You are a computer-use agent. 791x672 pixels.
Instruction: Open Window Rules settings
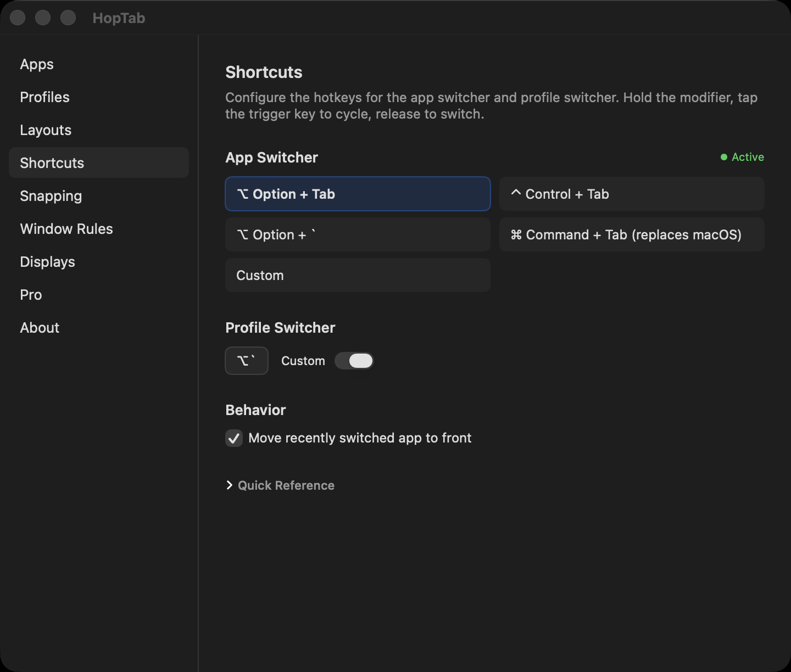click(99, 229)
